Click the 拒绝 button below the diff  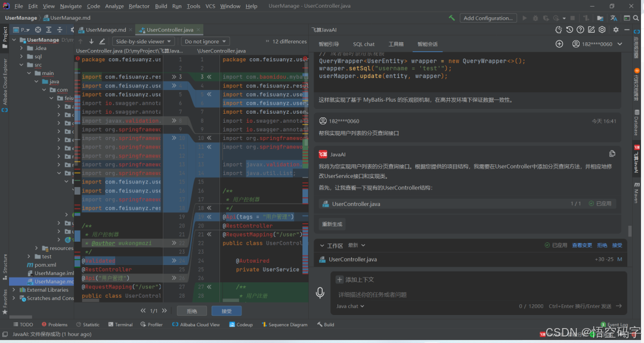coord(192,311)
